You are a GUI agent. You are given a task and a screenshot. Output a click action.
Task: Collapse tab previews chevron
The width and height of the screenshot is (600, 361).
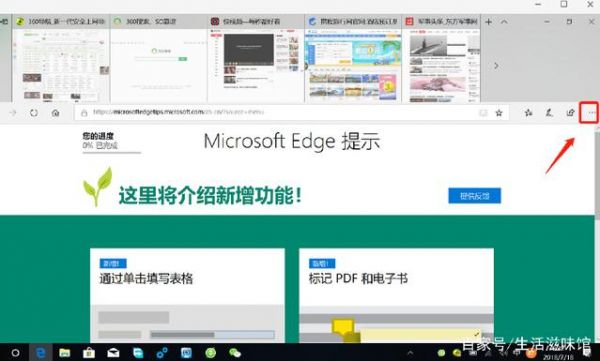coord(504,22)
